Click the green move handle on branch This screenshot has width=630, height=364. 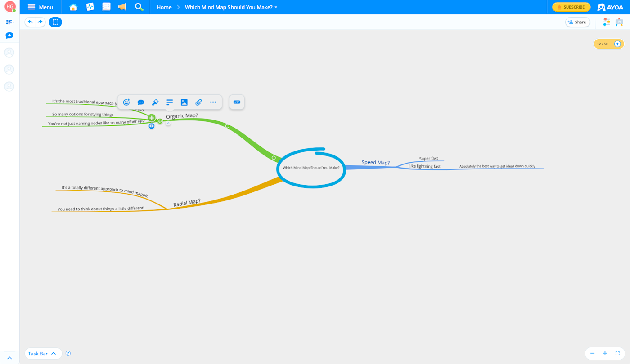pos(160,121)
